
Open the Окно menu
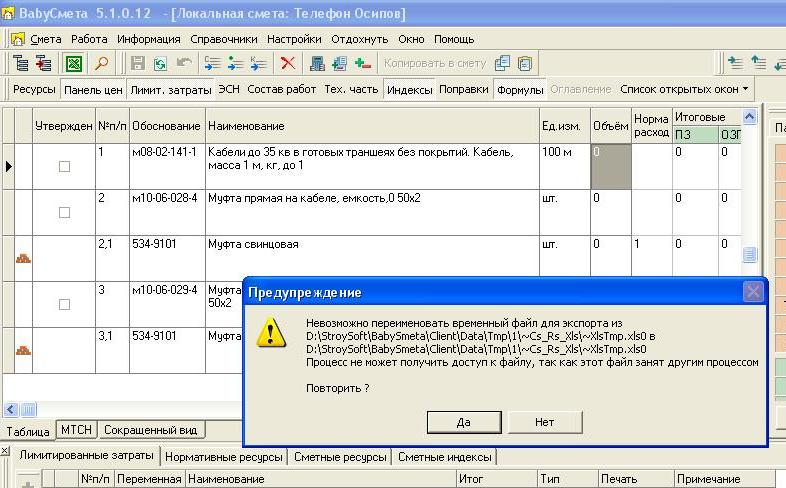pyautogui.click(x=412, y=39)
